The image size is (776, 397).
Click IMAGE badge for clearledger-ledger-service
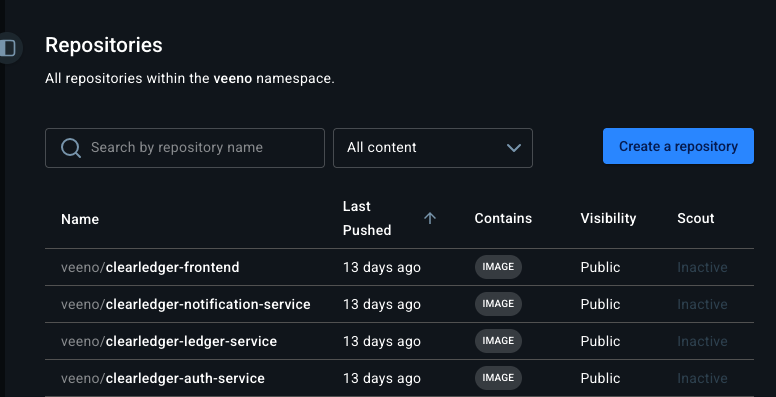[498, 341]
